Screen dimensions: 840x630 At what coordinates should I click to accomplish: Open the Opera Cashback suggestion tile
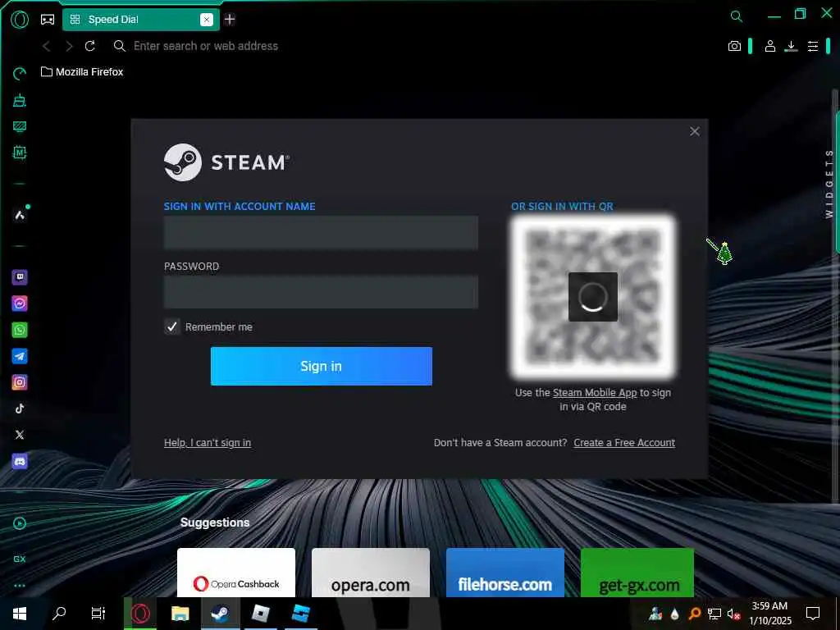point(236,572)
